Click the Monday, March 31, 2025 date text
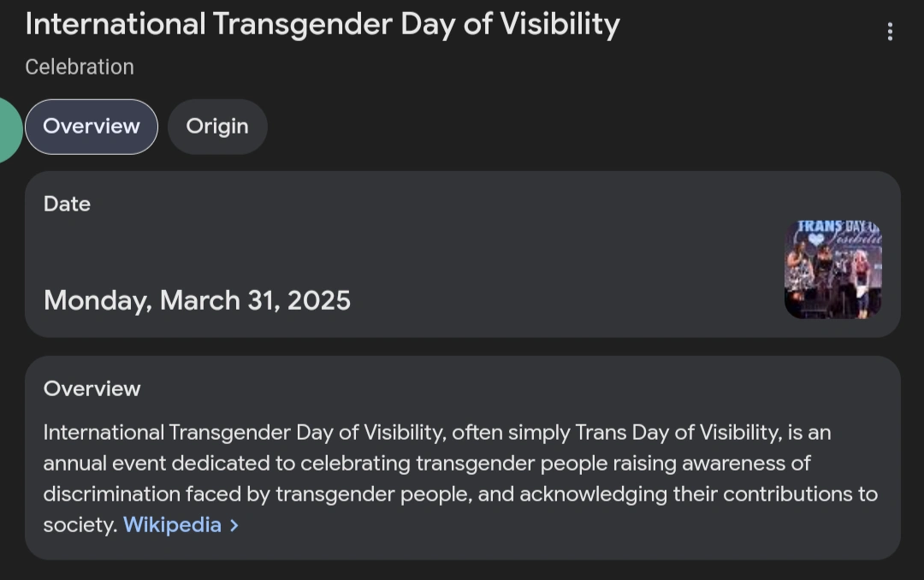This screenshot has height=580, width=924. 197,300
